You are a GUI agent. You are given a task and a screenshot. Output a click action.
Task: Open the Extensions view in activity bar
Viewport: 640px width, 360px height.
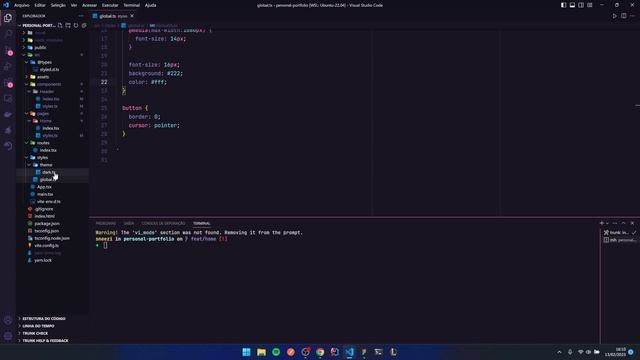[x=8, y=83]
